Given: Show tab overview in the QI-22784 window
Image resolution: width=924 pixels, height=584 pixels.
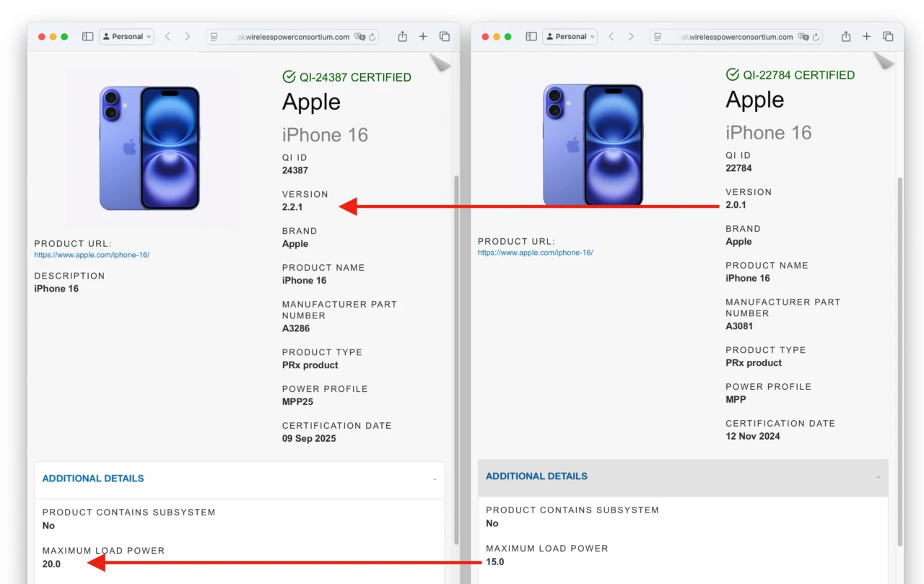Looking at the screenshot, I should click(888, 37).
